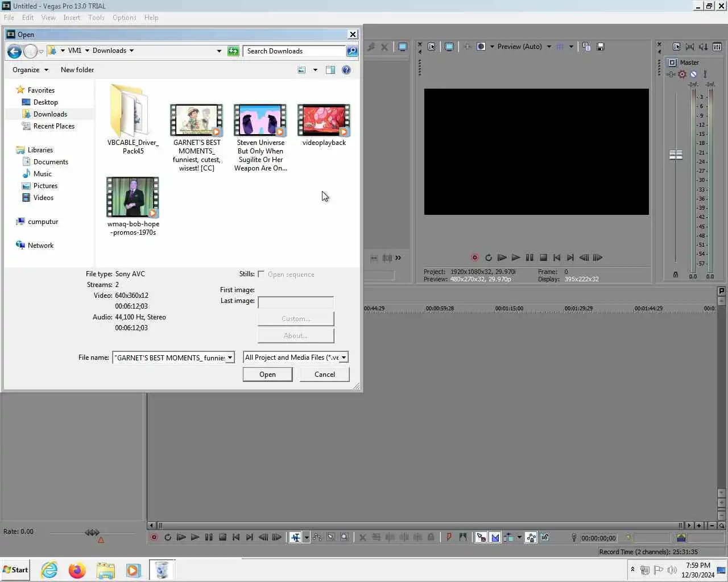Viewport: 728px width, 582px height.
Task: Click the Record button in preview transport
Action: pyautogui.click(x=475, y=257)
